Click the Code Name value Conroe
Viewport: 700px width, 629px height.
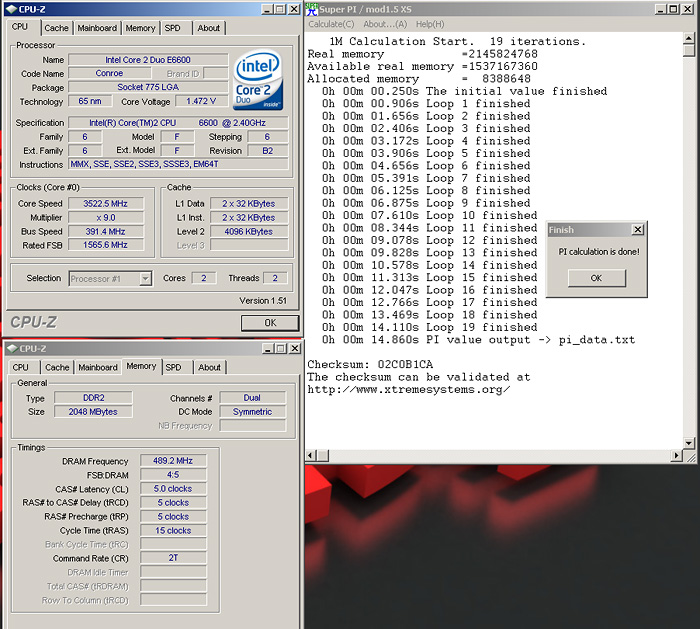109,73
